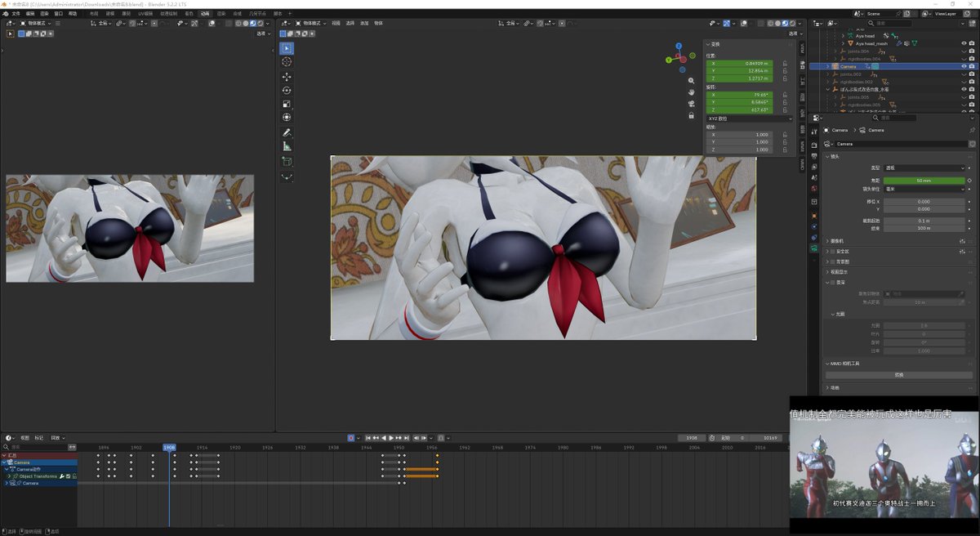Activate the Transform tool

coord(287,118)
